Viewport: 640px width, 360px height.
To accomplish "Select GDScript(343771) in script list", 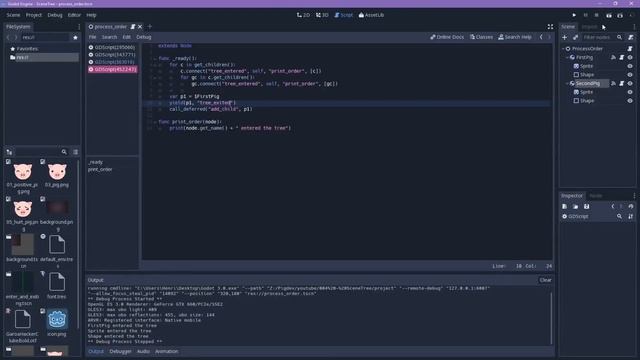I will click(112, 55).
